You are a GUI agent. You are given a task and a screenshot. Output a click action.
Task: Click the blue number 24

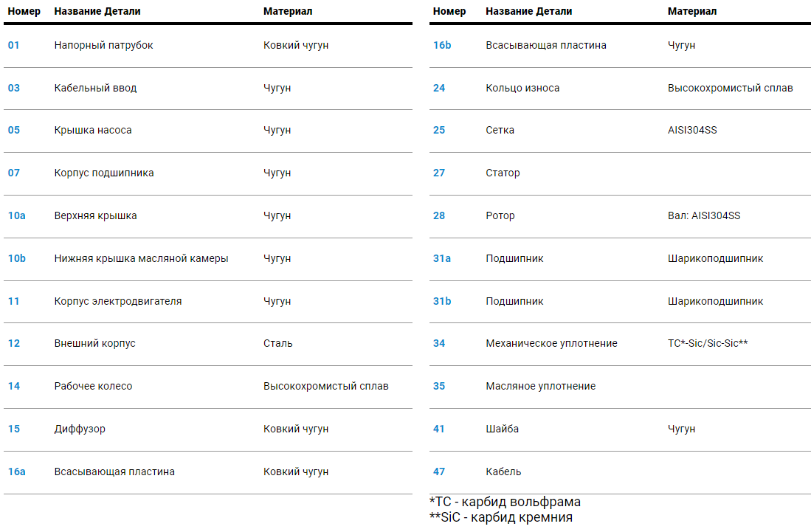pyautogui.click(x=439, y=88)
